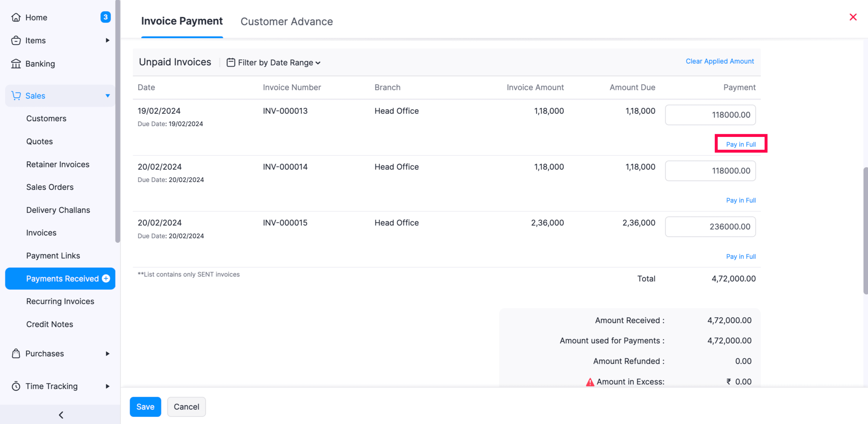Click Pay in Full for INV-000013
Screen dimensions: 868x424
pyautogui.click(x=741, y=144)
